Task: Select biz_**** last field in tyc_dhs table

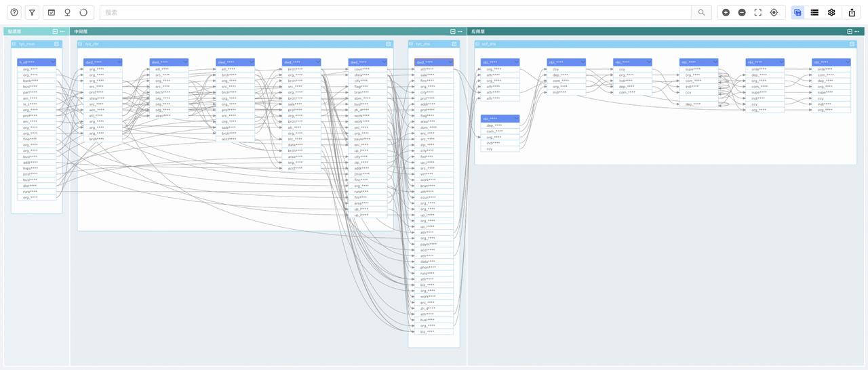Action: point(434,331)
